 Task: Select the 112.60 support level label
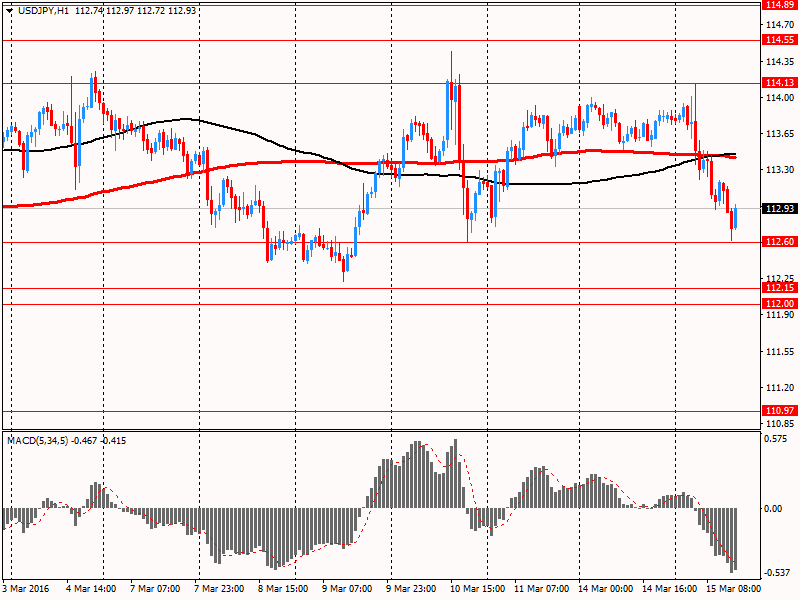(x=778, y=242)
